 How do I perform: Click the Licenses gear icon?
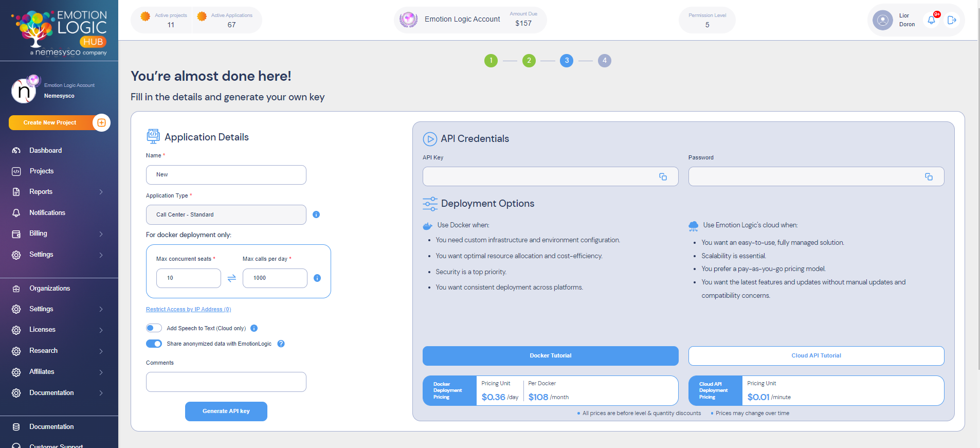point(16,330)
